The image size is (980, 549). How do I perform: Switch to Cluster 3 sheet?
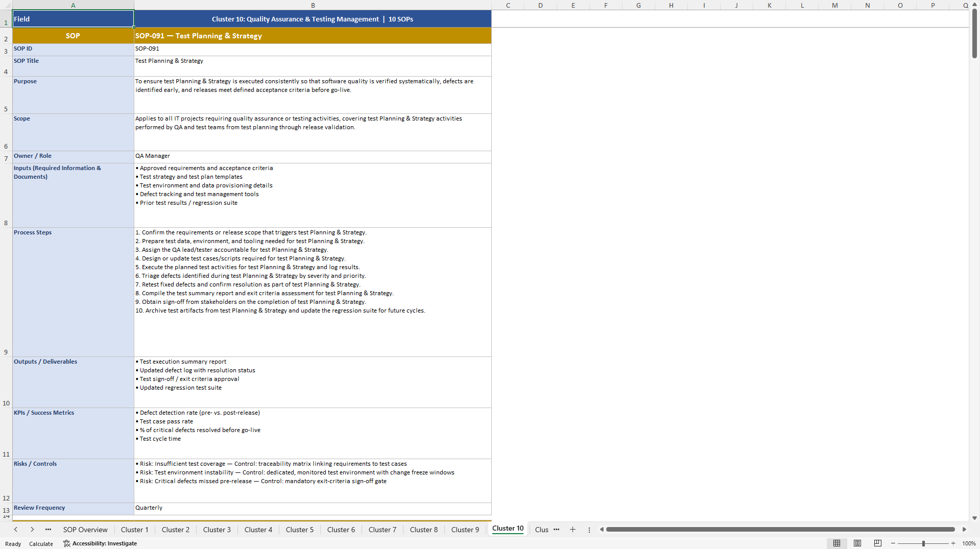[x=217, y=530]
